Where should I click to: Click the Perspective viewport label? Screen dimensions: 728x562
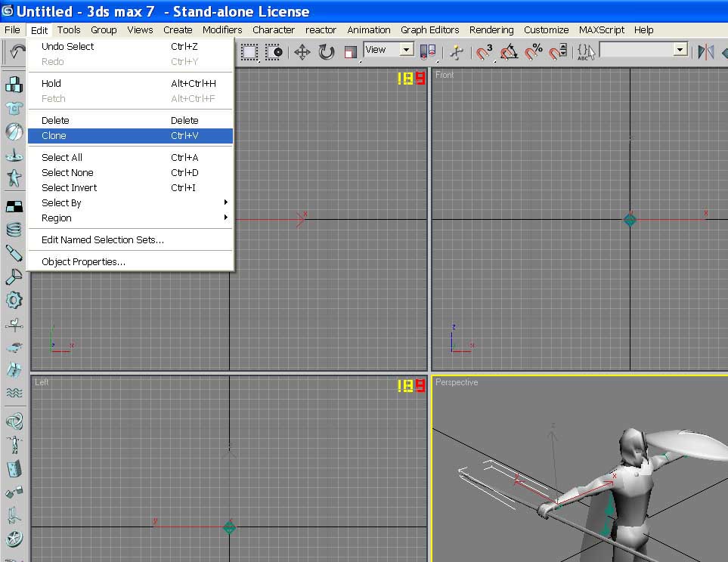tap(457, 382)
